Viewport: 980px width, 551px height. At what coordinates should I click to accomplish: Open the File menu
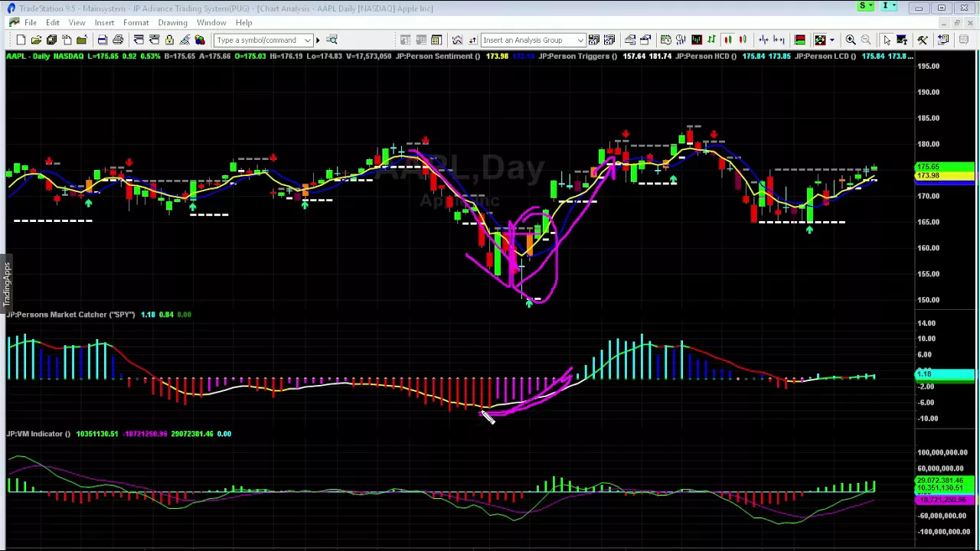pos(31,23)
